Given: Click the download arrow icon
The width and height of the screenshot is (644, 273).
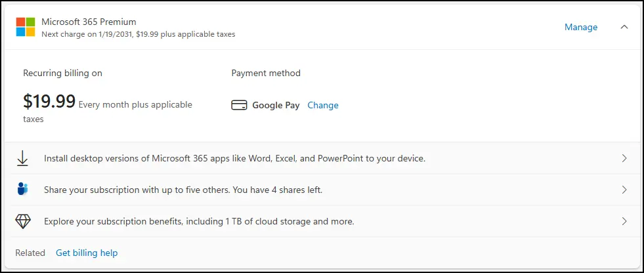Looking at the screenshot, I should [x=22, y=158].
